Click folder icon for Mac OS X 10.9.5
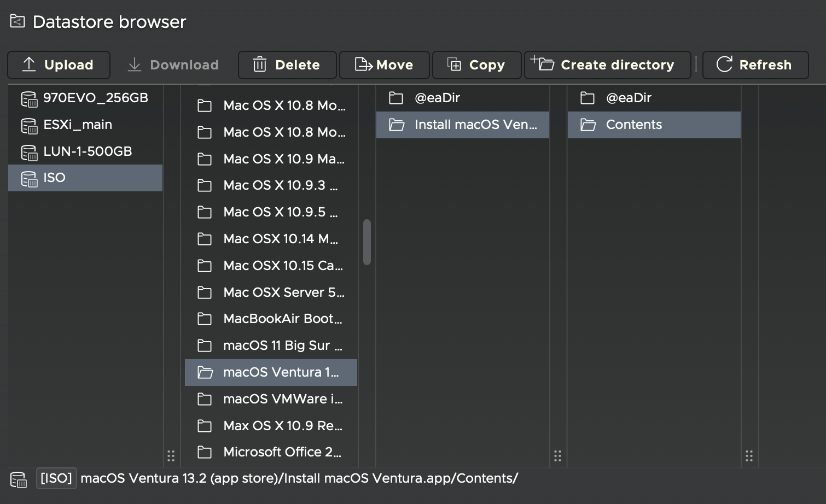This screenshot has height=504, width=826. [x=205, y=212]
